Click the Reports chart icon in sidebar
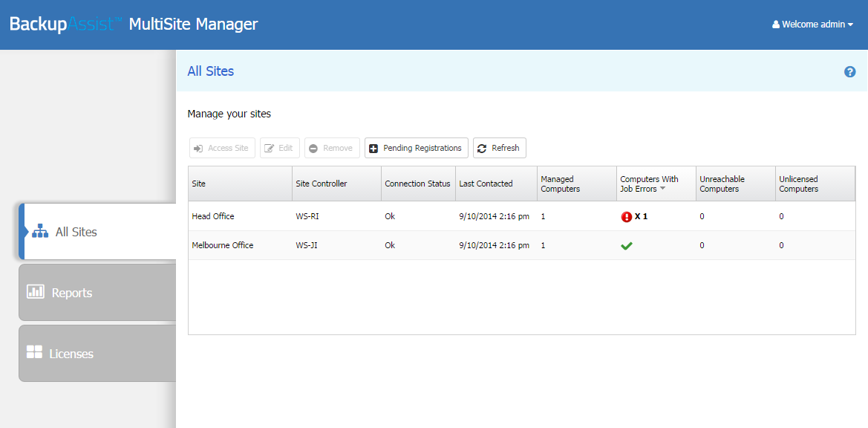Screen dimensions: 868x428 coord(36,291)
